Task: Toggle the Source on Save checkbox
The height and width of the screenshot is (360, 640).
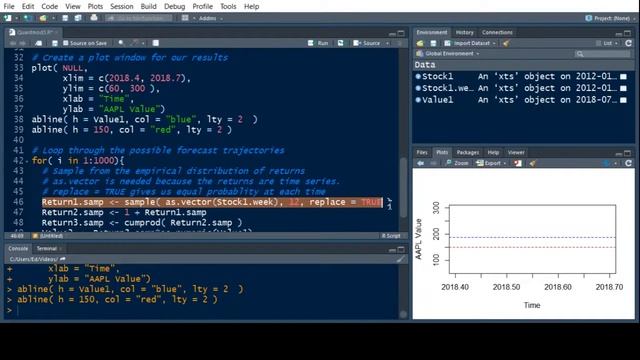Action: click(x=66, y=43)
